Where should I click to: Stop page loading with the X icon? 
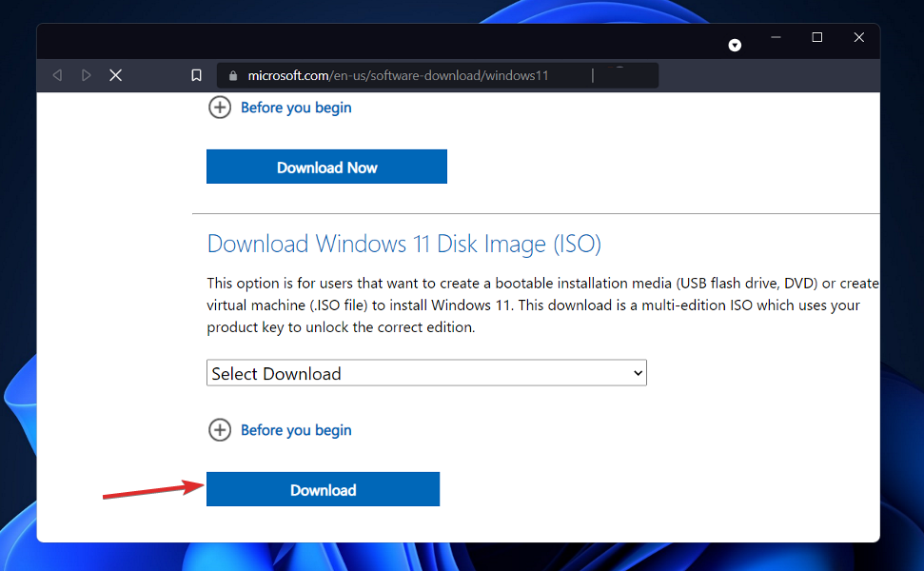115,74
